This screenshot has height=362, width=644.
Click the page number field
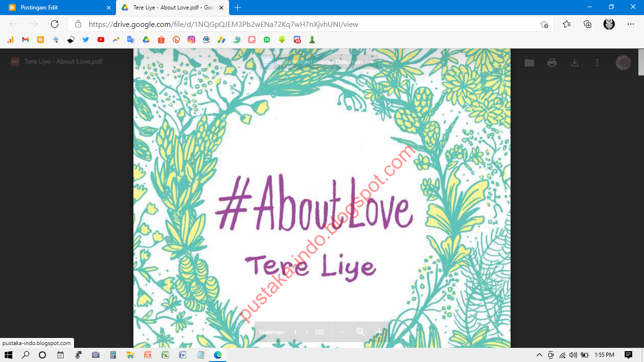(295, 332)
